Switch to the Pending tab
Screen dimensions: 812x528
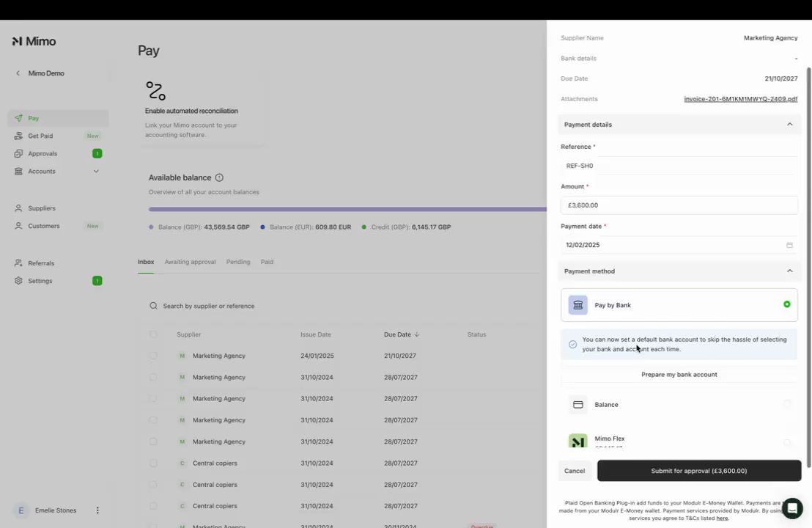click(x=238, y=262)
